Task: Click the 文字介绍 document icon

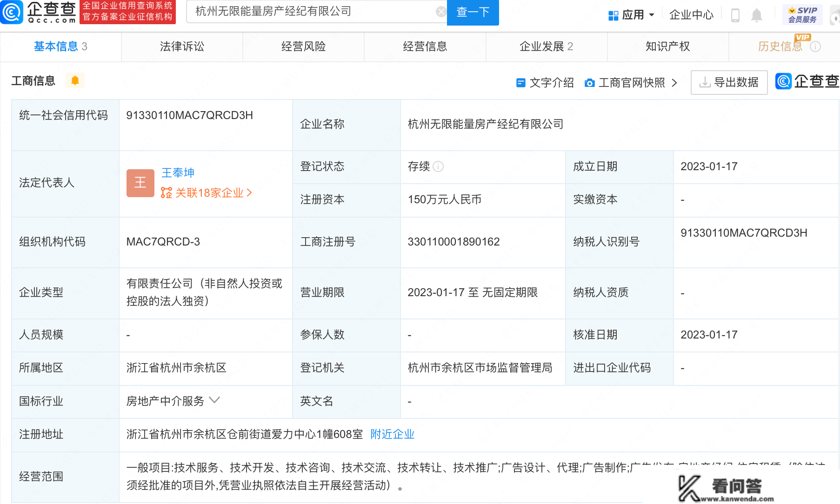Action: pos(521,83)
